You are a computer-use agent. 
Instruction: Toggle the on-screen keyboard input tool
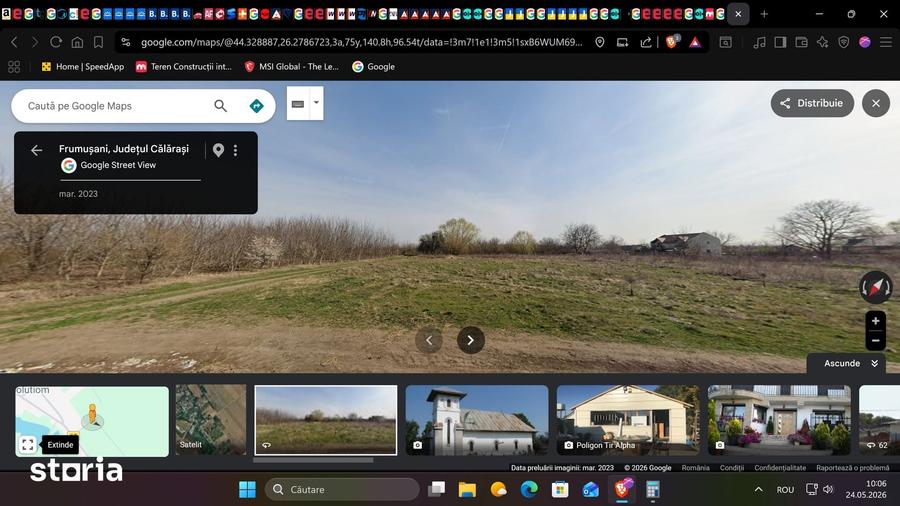298,104
